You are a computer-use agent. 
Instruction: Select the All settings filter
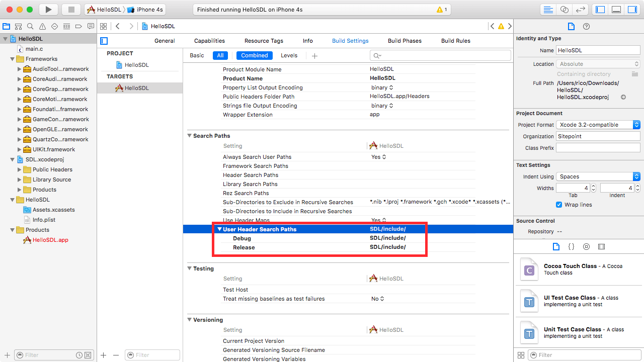220,55
